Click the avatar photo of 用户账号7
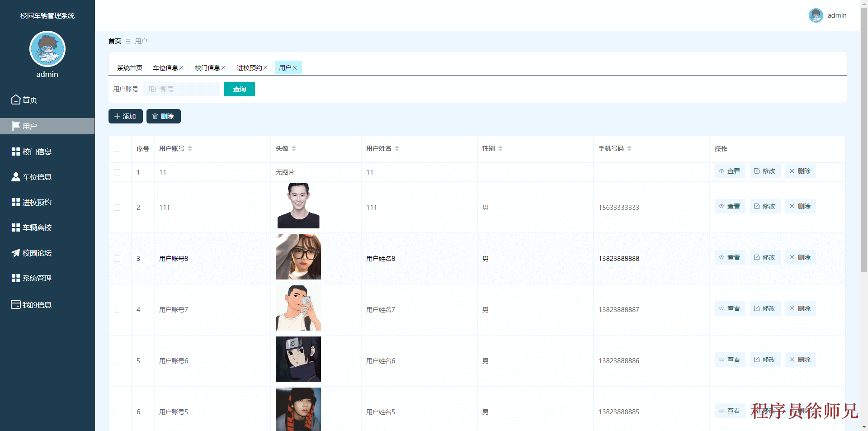The image size is (868, 431). click(x=298, y=308)
